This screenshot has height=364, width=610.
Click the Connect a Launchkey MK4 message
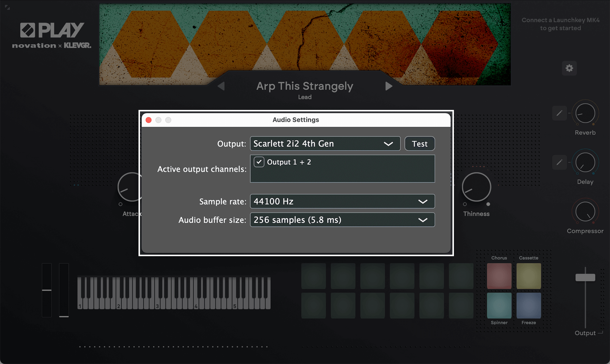point(561,24)
